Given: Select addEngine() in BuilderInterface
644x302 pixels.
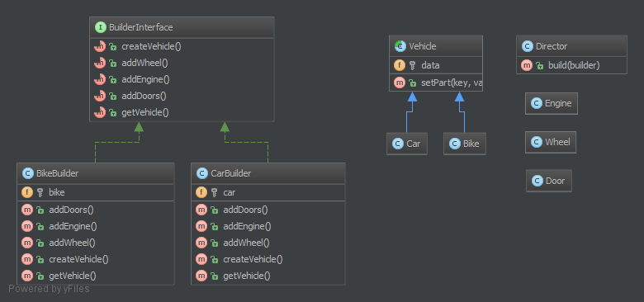Looking at the screenshot, I should pyautogui.click(x=145, y=79).
